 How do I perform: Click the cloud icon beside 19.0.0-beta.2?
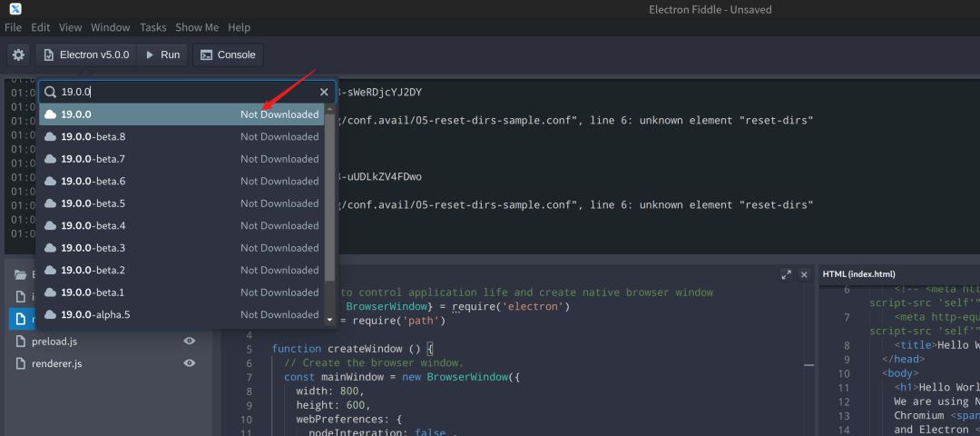click(x=50, y=271)
